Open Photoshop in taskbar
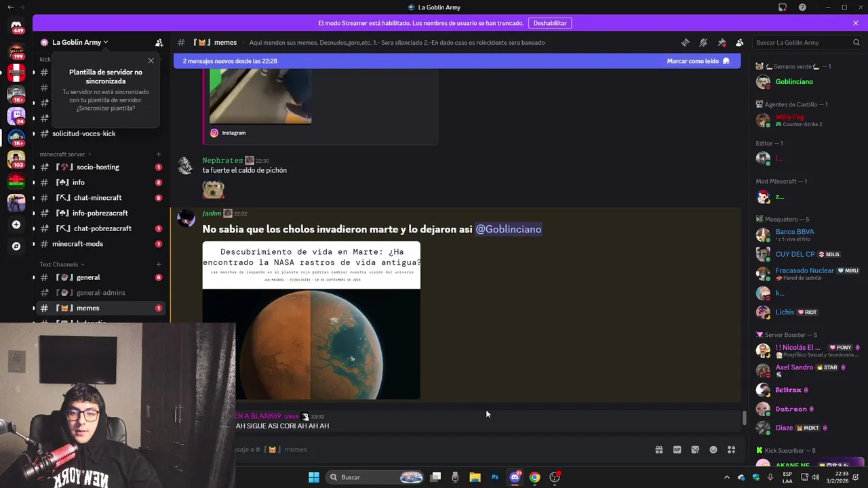The width and height of the screenshot is (868, 488). point(495,477)
